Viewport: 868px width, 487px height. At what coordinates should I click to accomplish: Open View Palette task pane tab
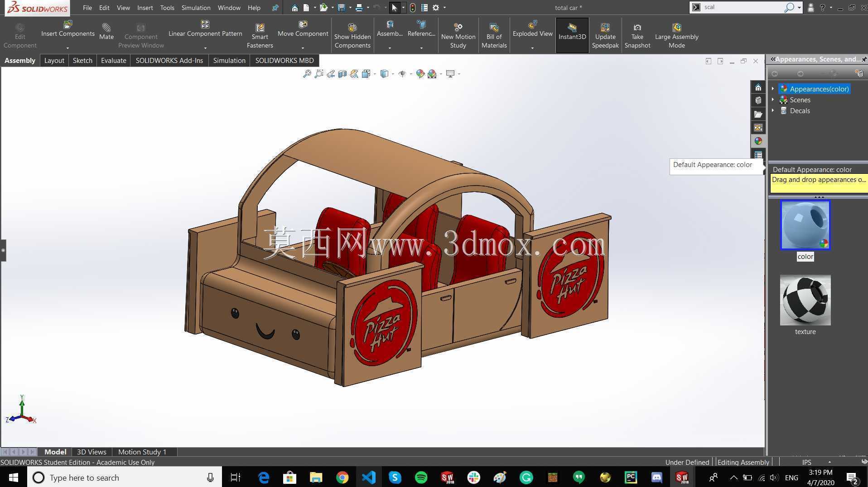[x=758, y=128]
